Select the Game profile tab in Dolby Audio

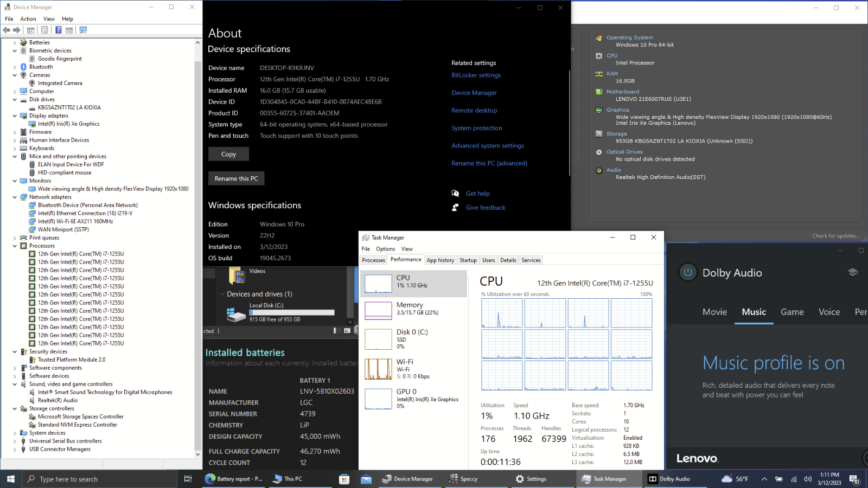tap(792, 312)
